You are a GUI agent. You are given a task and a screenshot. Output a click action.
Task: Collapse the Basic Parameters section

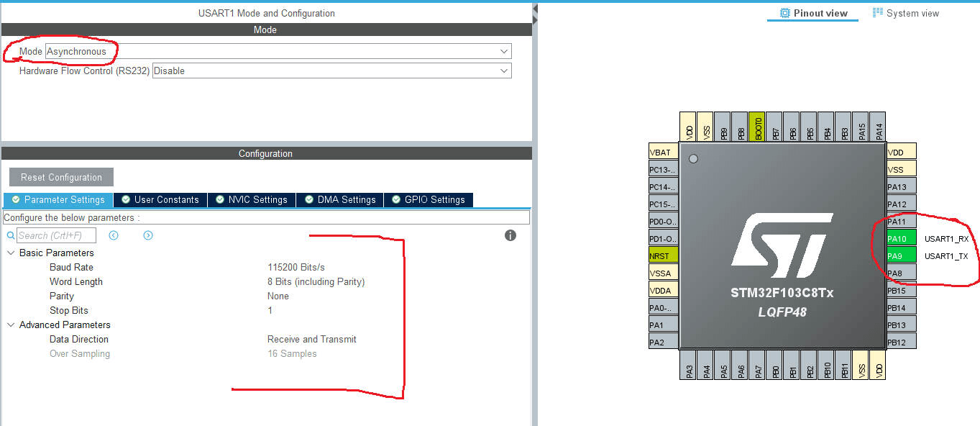point(11,253)
